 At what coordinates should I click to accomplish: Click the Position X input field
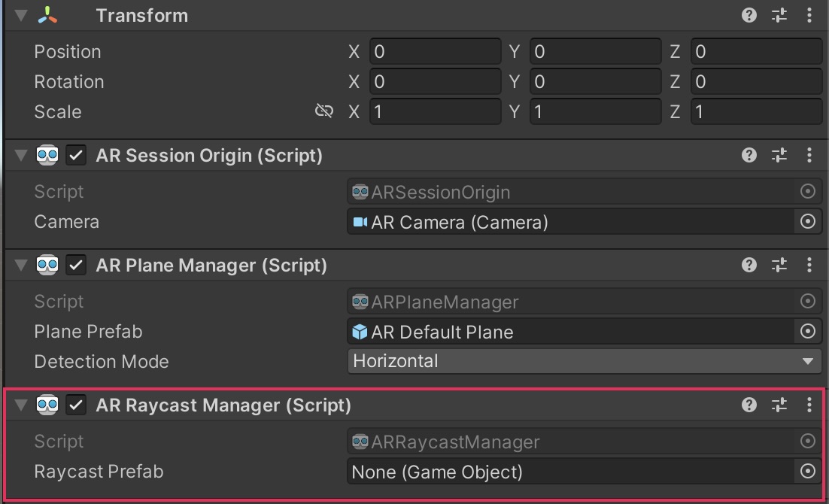click(434, 52)
